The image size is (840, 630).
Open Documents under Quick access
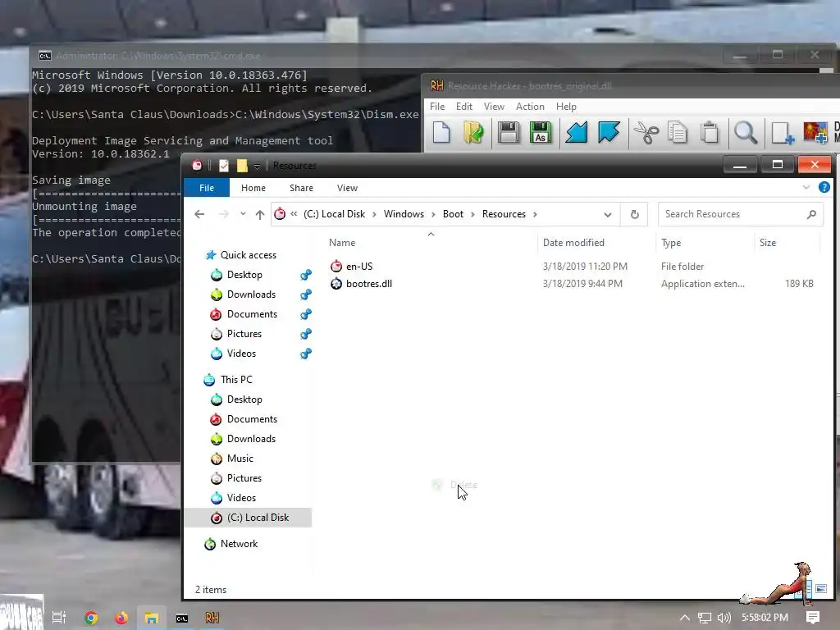[x=252, y=314]
